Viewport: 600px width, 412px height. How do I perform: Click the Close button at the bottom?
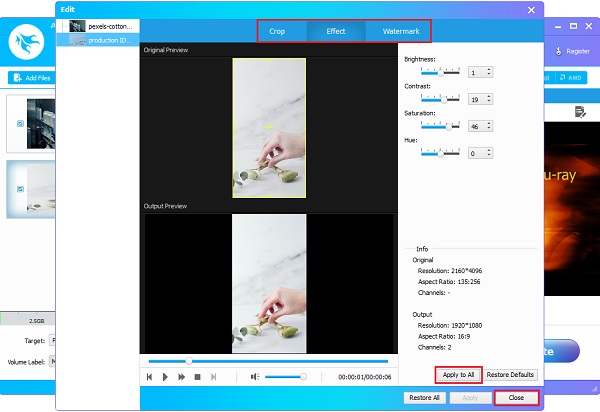tap(516, 398)
